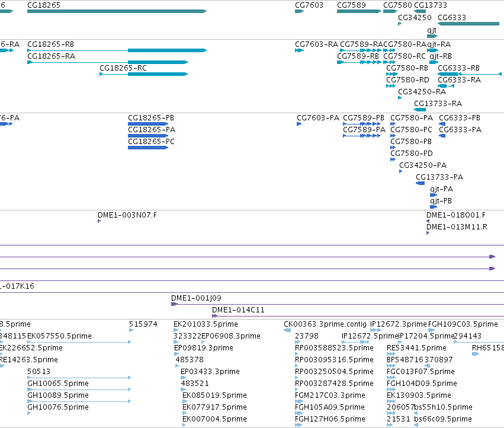This screenshot has height=428, width=504.
Task: Select EST GH10076.5prime
Action: pos(58,407)
